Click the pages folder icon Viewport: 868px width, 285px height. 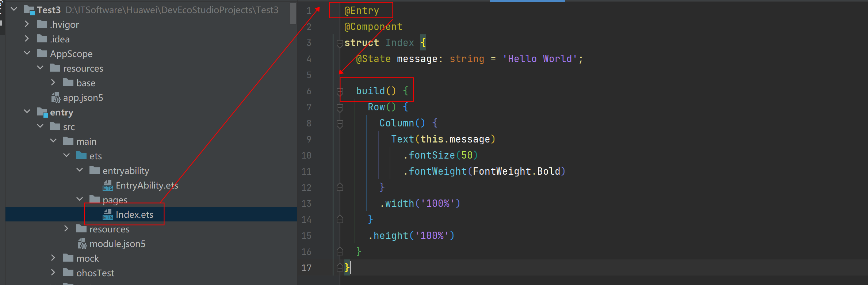pos(95,199)
